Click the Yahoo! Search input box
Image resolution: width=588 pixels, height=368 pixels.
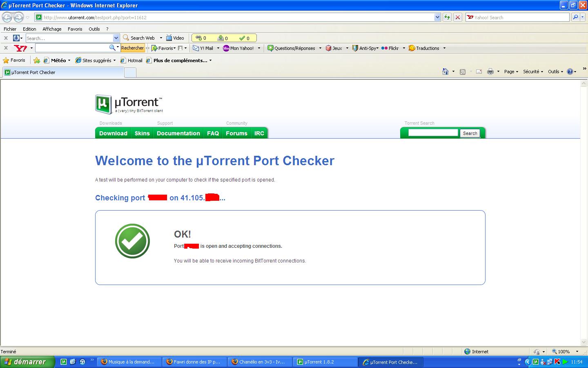[518, 17]
